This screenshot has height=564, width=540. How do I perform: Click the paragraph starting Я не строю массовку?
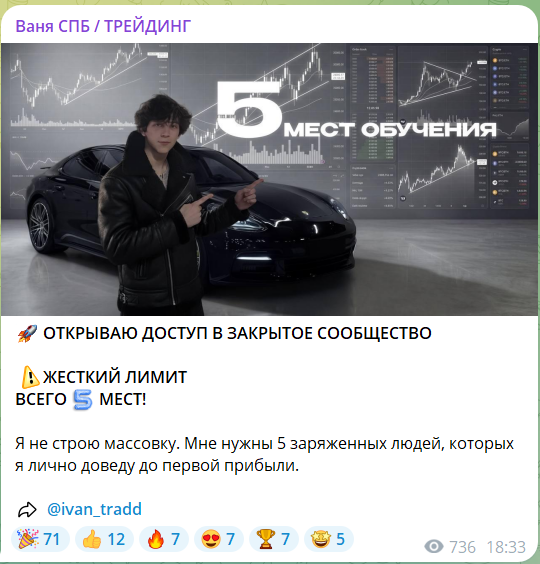[264, 454]
